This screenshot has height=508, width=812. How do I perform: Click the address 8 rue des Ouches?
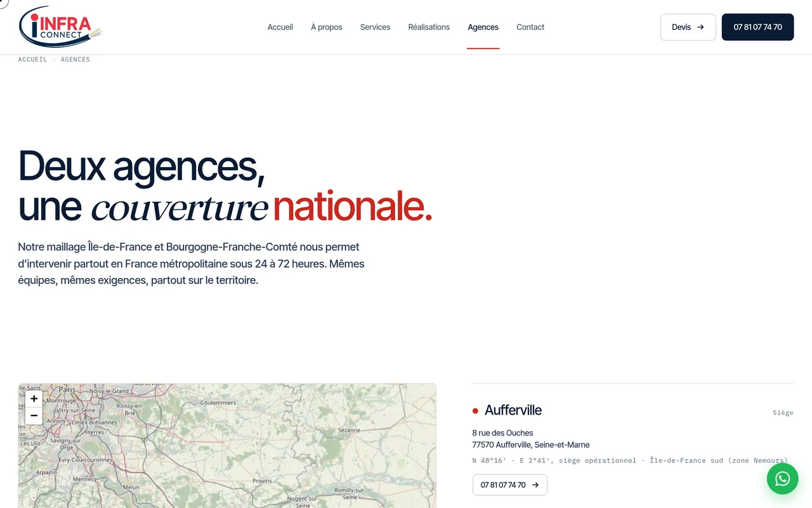click(502, 433)
